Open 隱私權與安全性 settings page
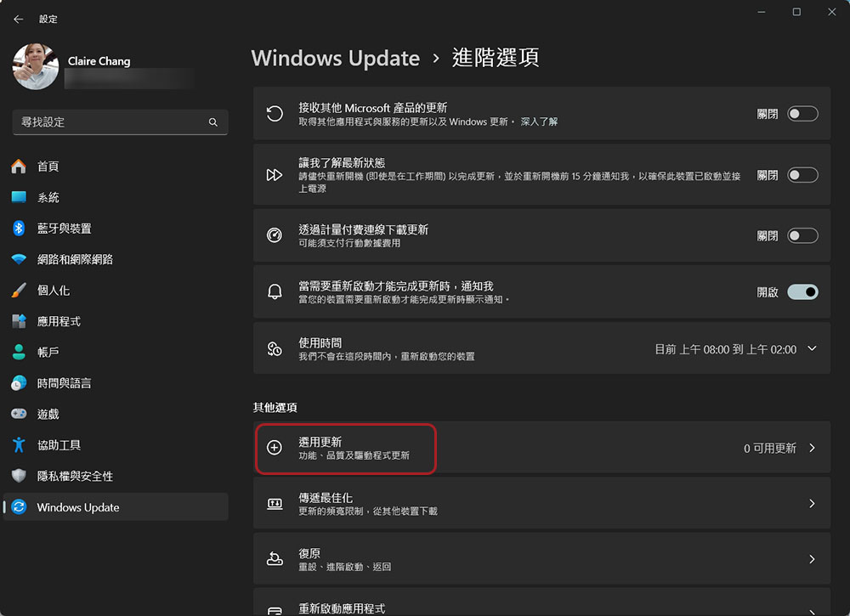This screenshot has width=850, height=616. tap(116, 476)
